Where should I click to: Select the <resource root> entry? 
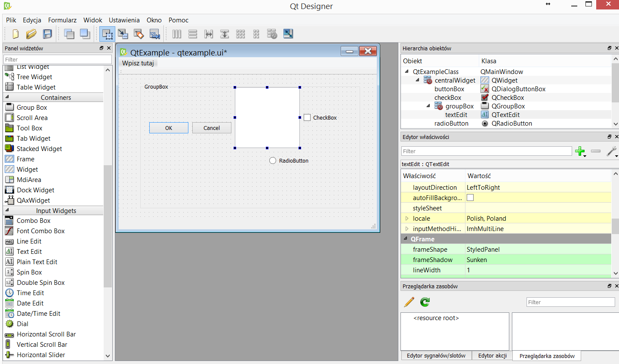pyautogui.click(x=436, y=318)
